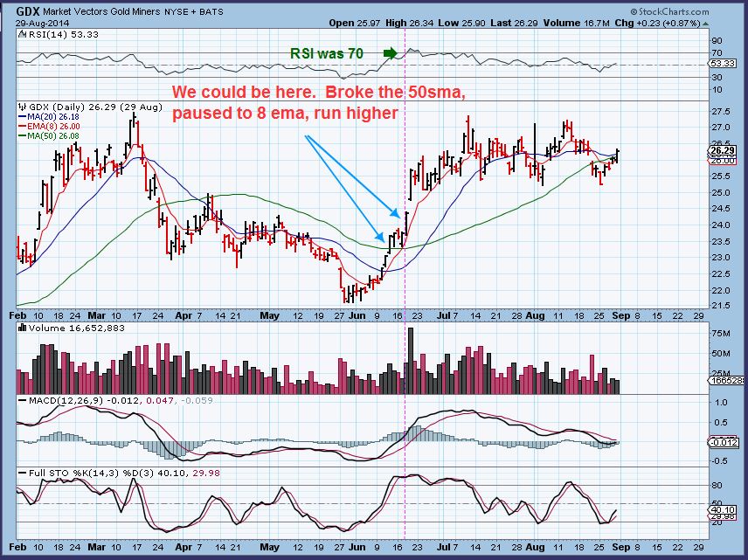The height and width of the screenshot is (560, 748).
Task: Click the 25.5 price axis label
Action: tap(721, 176)
